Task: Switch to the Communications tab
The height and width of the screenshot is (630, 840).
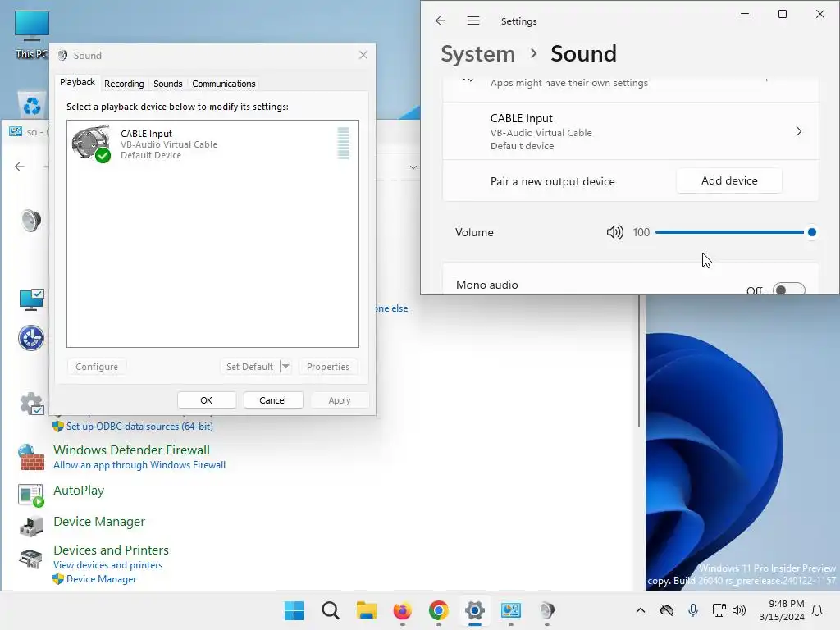Action: 224,84
